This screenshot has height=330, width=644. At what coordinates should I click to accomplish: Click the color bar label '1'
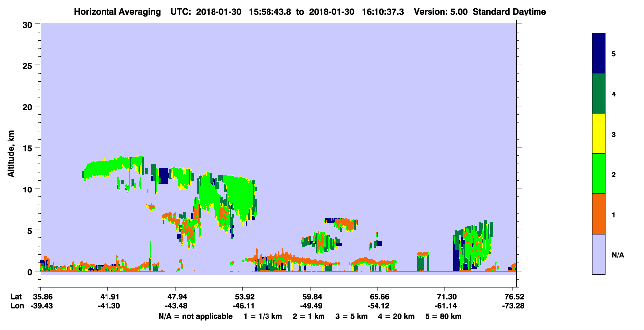pos(614,214)
